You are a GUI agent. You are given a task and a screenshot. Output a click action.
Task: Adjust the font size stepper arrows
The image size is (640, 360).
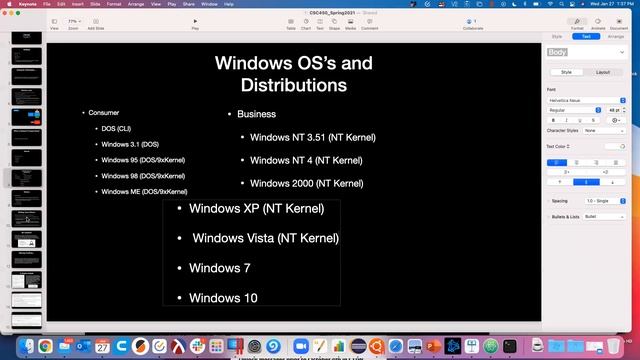624,110
